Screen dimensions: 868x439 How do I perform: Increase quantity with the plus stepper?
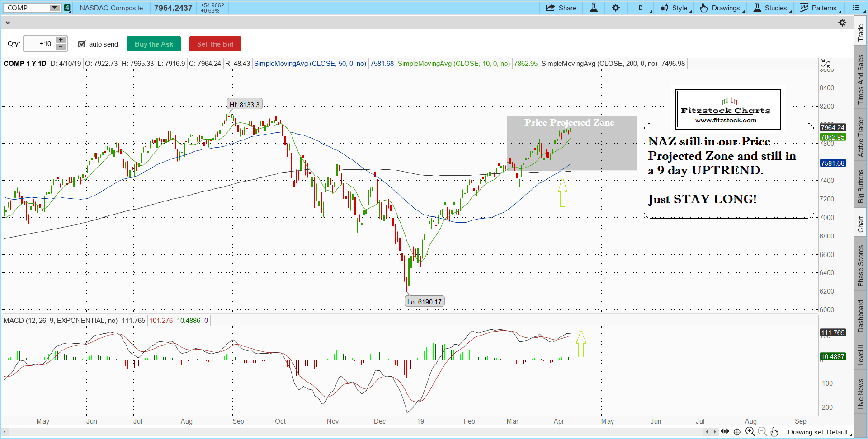pos(61,40)
